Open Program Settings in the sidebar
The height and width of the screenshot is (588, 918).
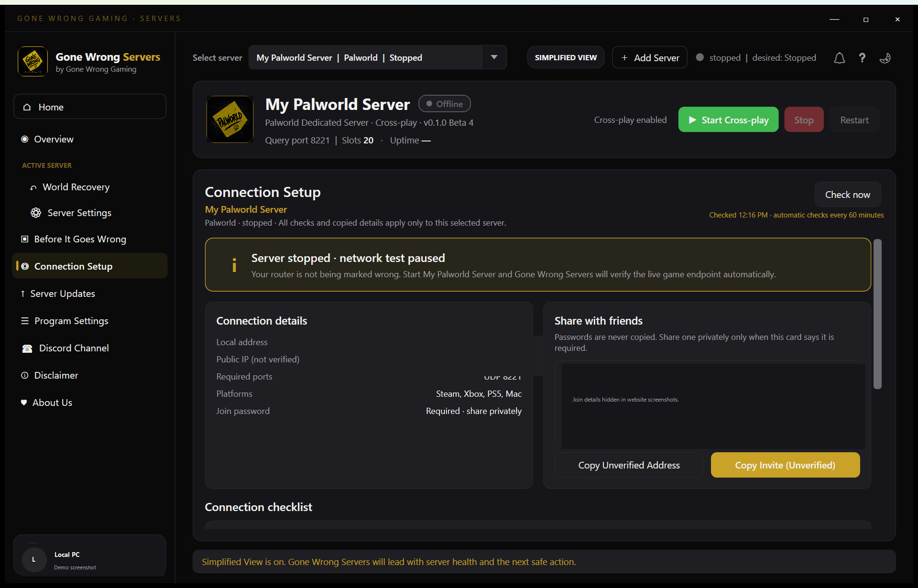(90, 321)
